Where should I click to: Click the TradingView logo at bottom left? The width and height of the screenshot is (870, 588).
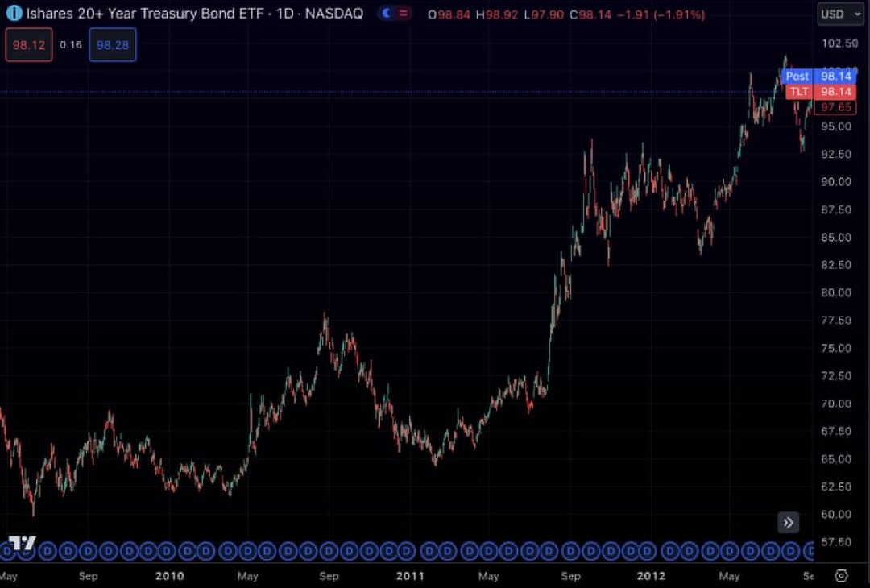23,543
